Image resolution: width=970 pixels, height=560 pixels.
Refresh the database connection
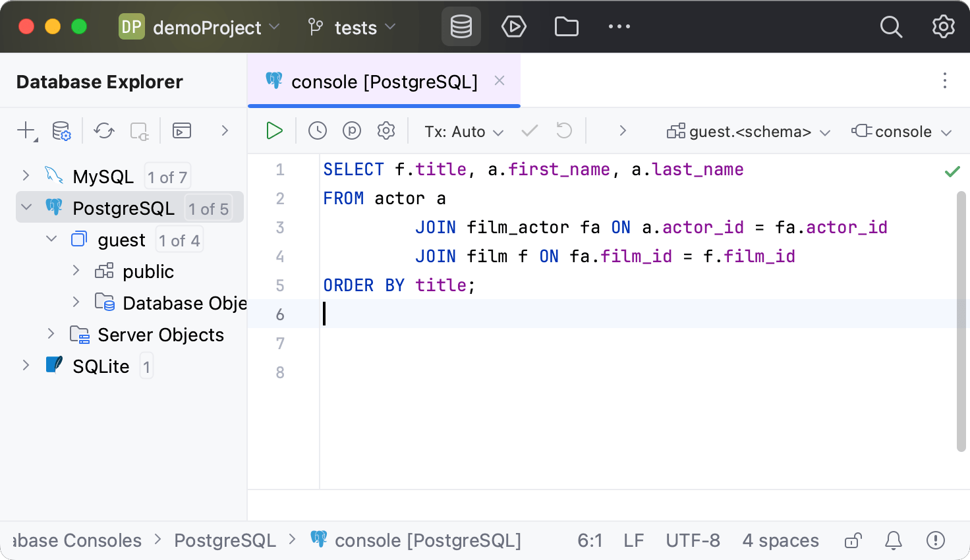[x=103, y=130]
